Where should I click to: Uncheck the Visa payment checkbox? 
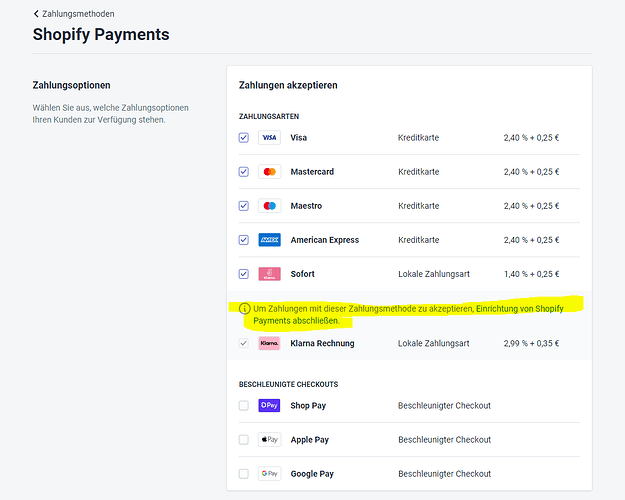point(244,138)
